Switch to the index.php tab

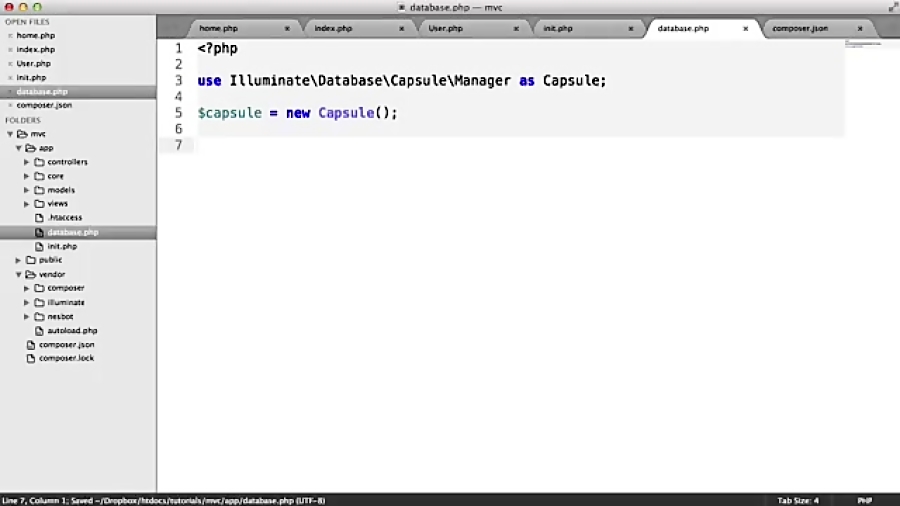coord(359,28)
